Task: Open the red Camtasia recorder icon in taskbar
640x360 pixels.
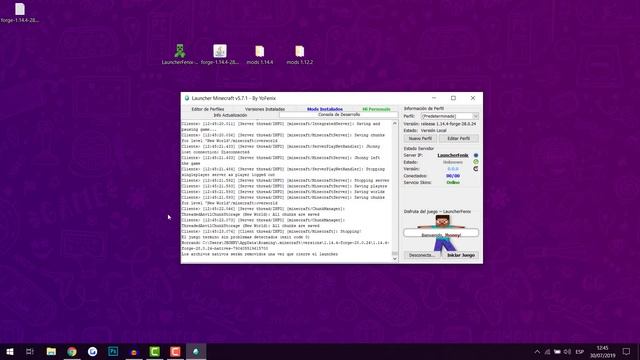Action: click(176, 351)
